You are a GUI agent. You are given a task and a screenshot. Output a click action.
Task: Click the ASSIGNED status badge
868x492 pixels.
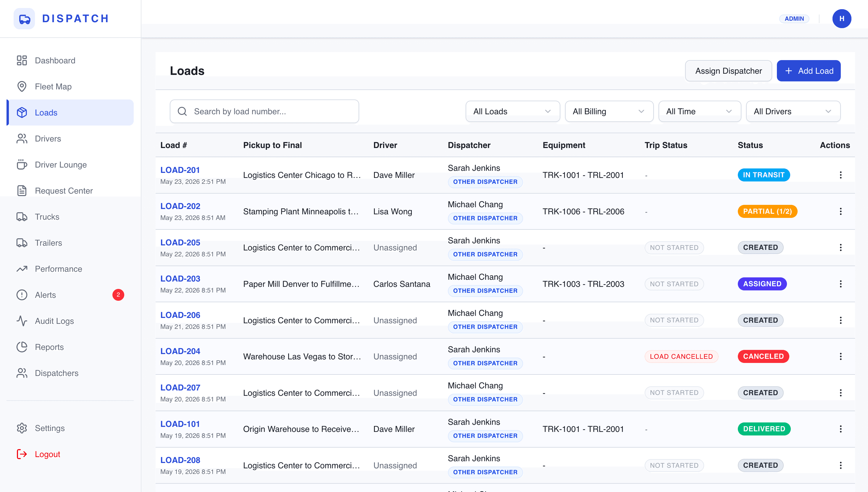pos(762,284)
